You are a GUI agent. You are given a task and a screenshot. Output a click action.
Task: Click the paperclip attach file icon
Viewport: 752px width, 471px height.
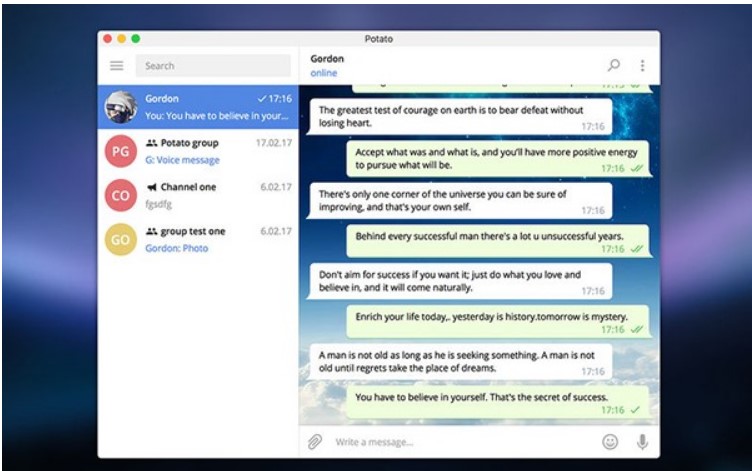315,442
